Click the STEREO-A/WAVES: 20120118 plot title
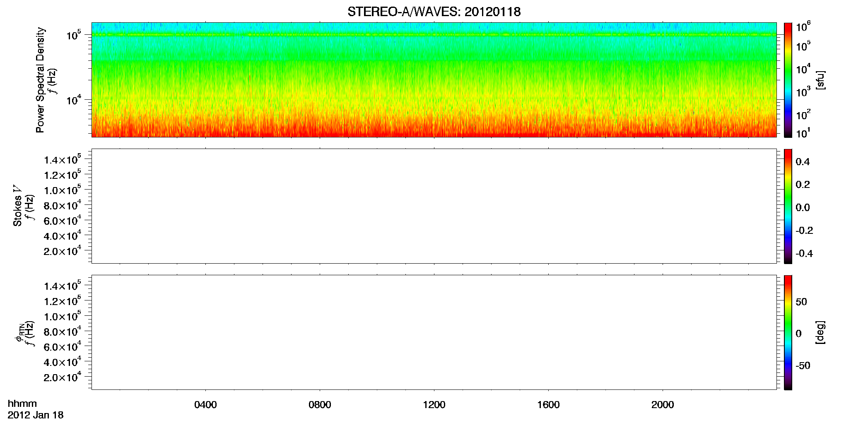The image size is (868, 447). point(434,12)
